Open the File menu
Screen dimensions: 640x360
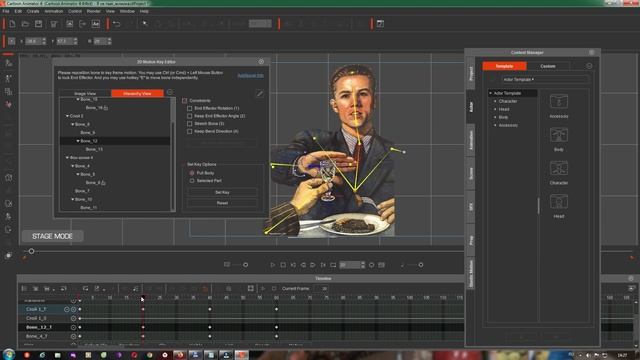click(x=6, y=11)
